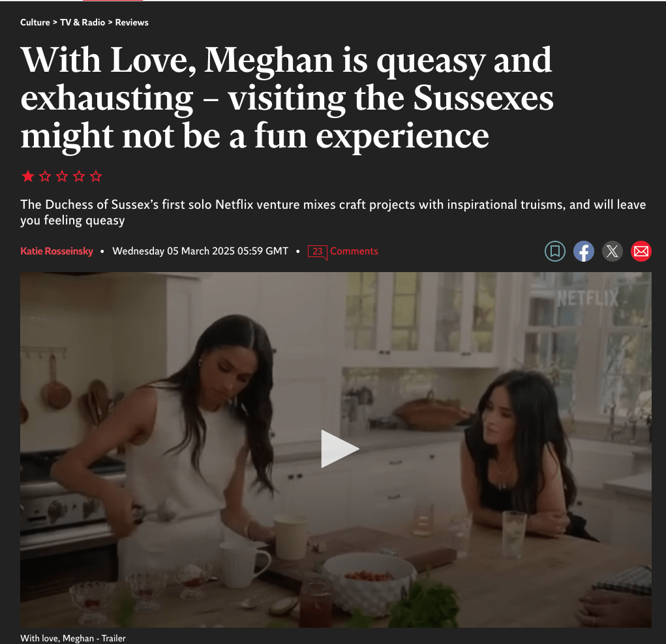
Task: Open the 23 comments bubble icon
Action: (x=317, y=252)
